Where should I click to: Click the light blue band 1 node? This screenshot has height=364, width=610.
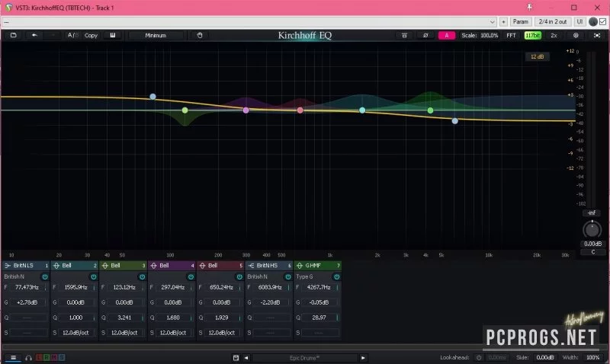(153, 97)
